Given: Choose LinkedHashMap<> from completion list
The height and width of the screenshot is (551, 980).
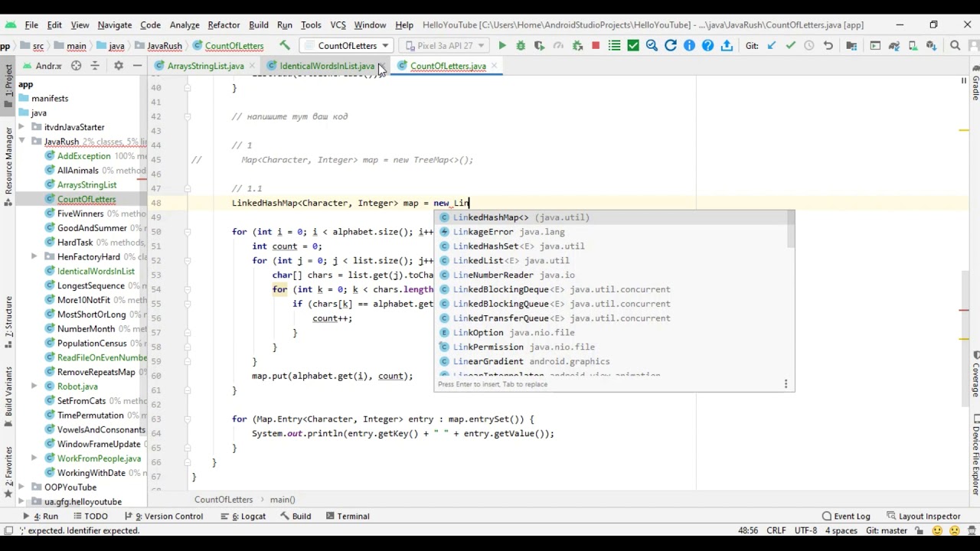Looking at the screenshot, I should pyautogui.click(x=614, y=217).
